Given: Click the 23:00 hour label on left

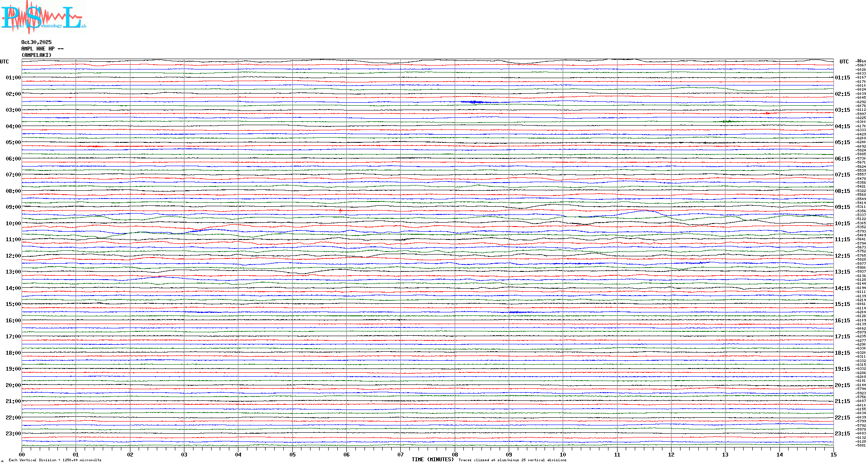Looking at the screenshot, I should (13, 434).
